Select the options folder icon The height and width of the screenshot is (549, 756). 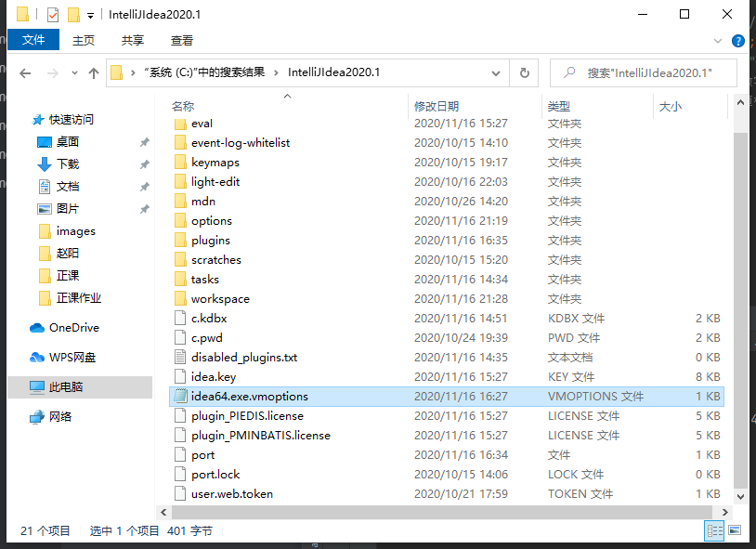click(180, 220)
